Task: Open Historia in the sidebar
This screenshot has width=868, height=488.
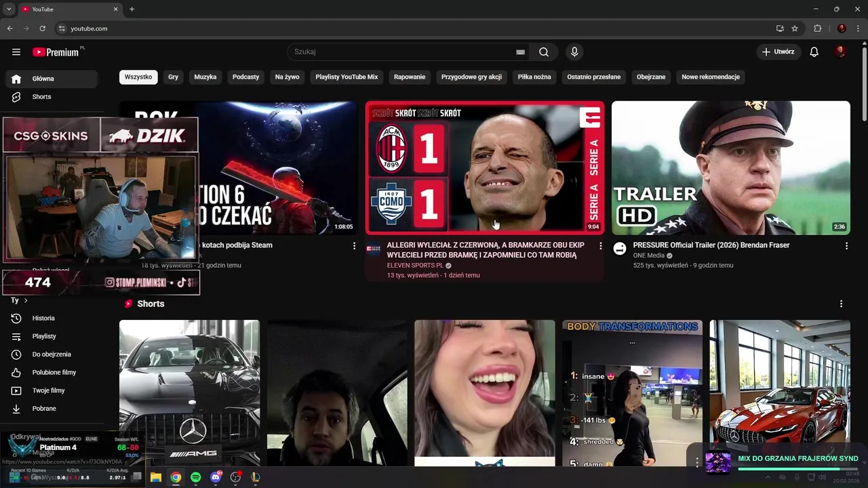Action: (52, 318)
